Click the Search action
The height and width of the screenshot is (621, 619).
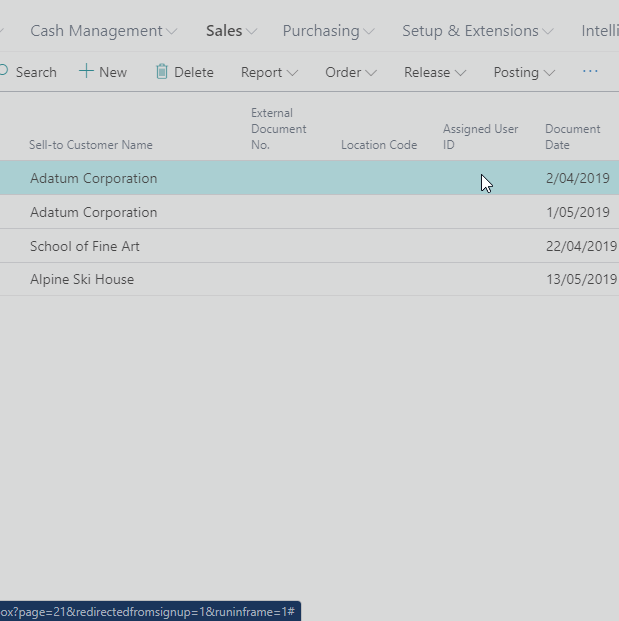pos(29,72)
